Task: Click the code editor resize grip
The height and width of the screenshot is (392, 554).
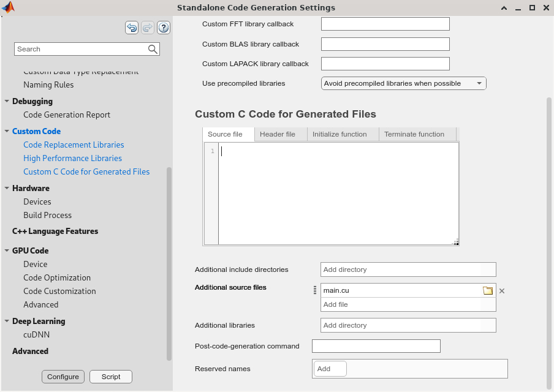Action: pos(455,242)
